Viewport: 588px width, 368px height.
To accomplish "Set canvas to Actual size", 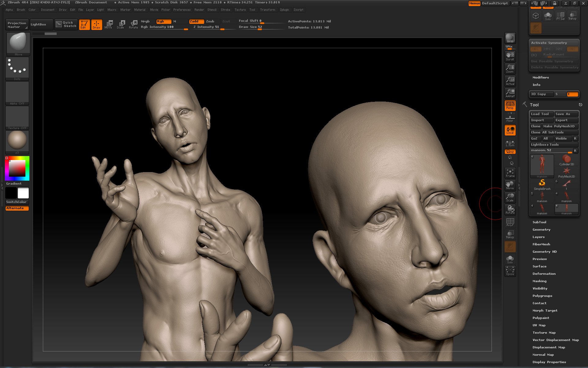I will coord(510,81).
